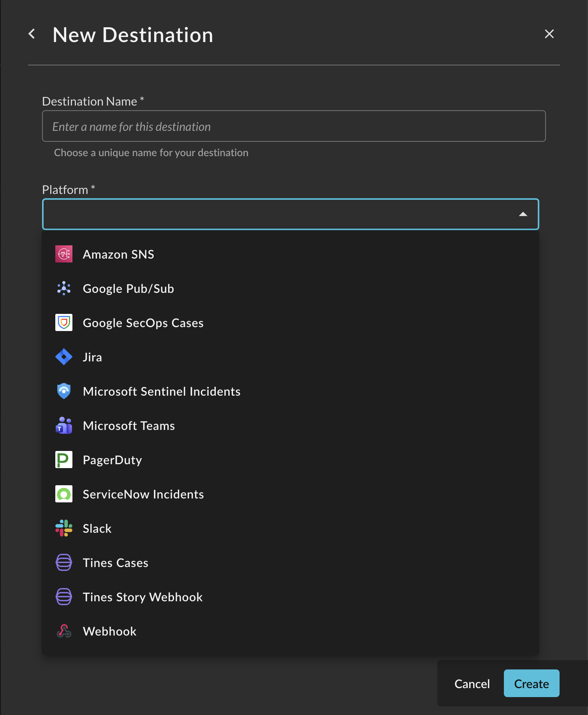Collapse the Platform dropdown arrow
This screenshot has width=588, height=715.
(523, 214)
